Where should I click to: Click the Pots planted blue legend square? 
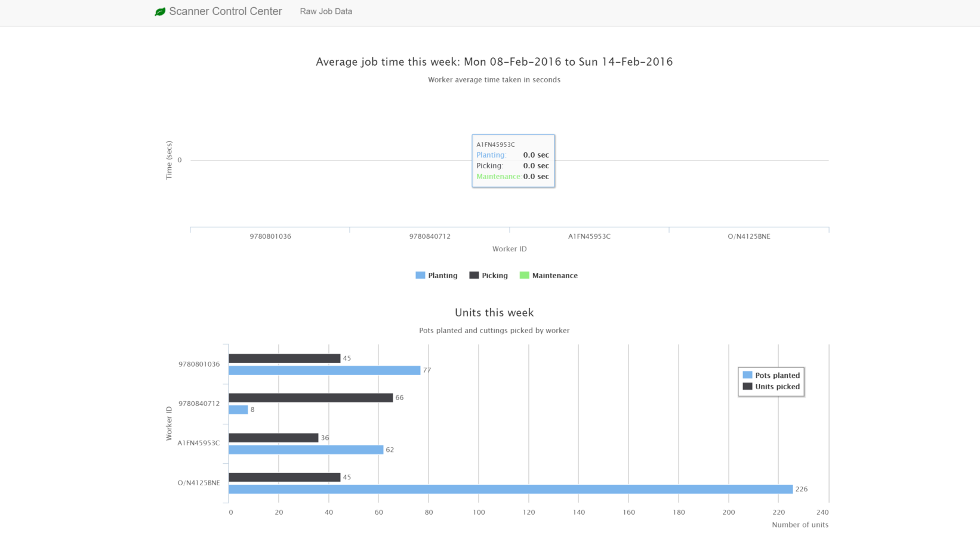pyautogui.click(x=747, y=375)
